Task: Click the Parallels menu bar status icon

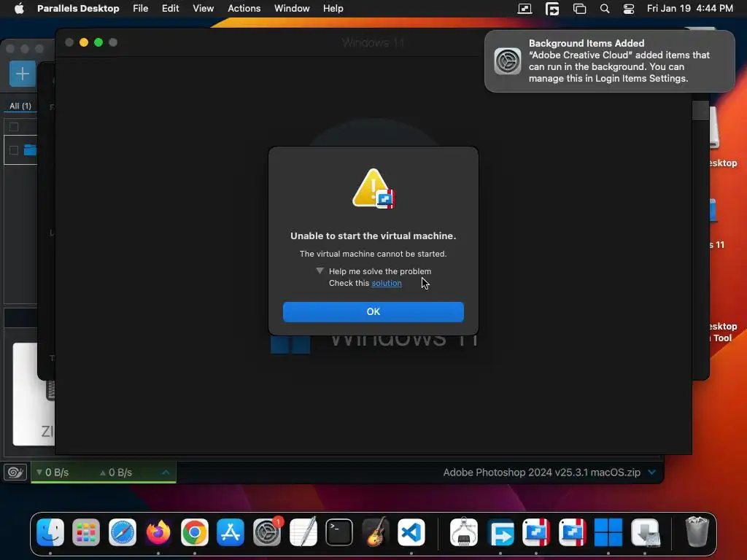Action: pyautogui.click(x=525, y=9)
